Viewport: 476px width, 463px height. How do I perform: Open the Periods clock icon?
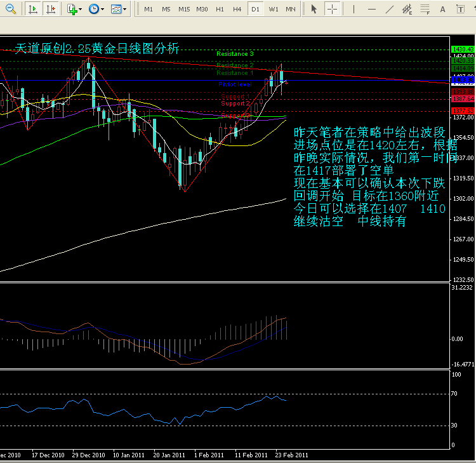[x=94, y=9]
